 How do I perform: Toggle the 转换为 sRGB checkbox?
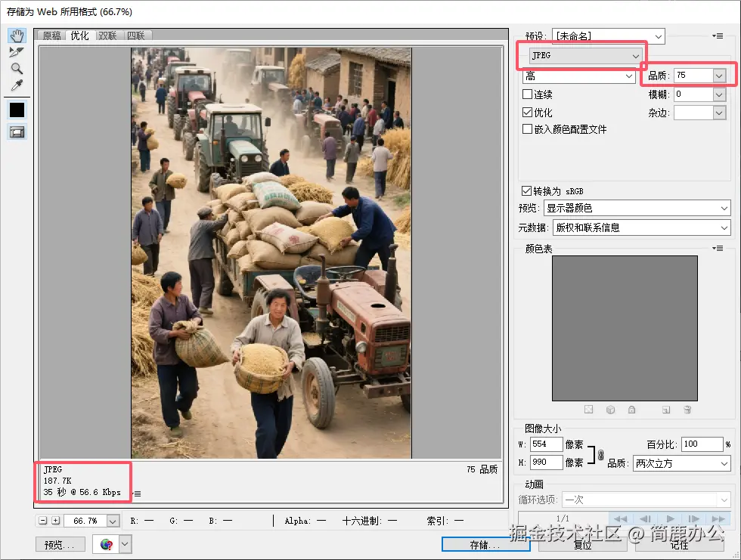526,190
